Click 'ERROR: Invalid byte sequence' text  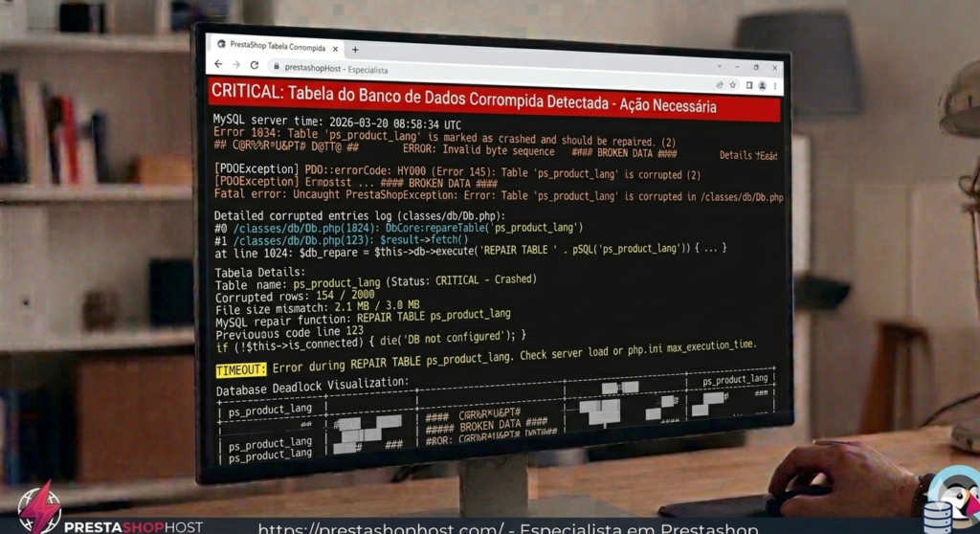click(479, 150)
